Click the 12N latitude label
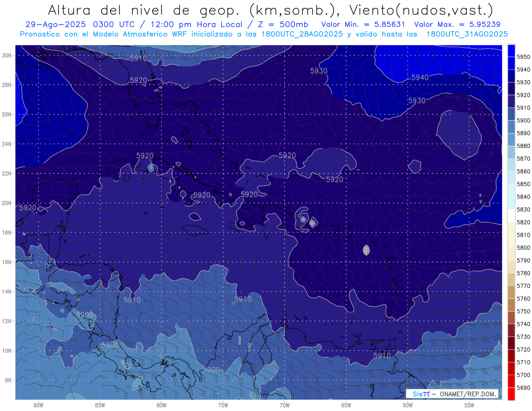This screenshot has height=411, width=532. tap(6, 321)
